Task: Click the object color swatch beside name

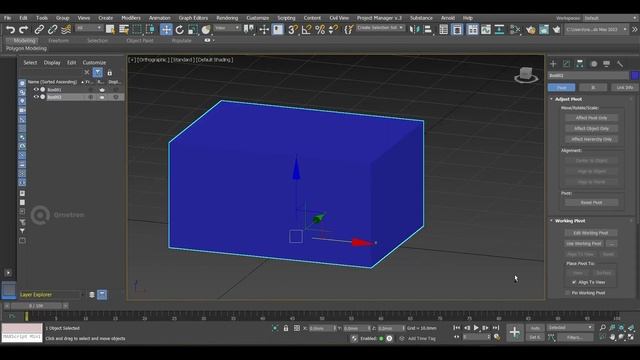Action: 635,76
